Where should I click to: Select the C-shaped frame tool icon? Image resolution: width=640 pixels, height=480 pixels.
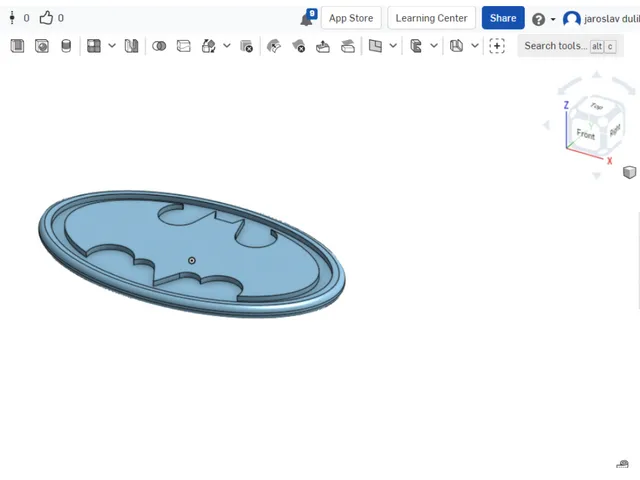tap(416, 46)
